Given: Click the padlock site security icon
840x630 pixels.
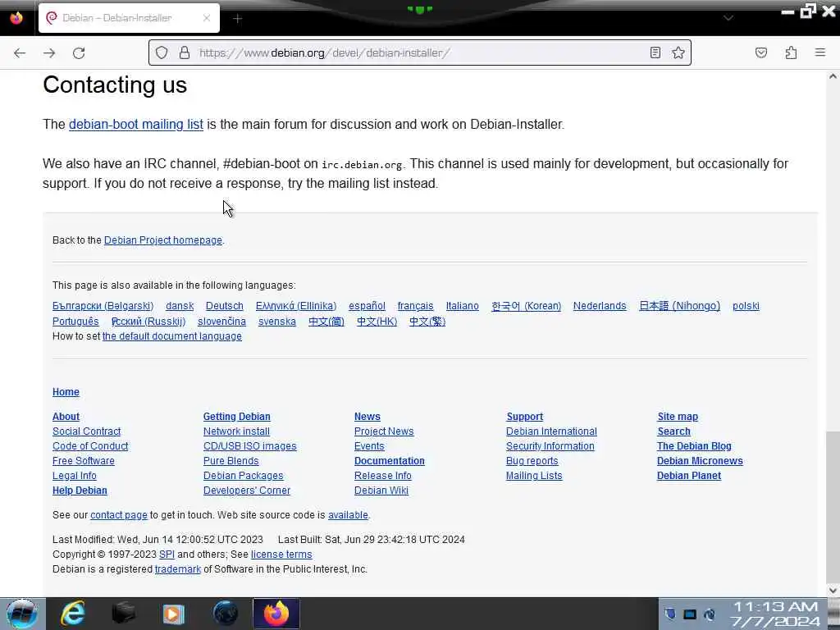Looking at the screenshot, I should pos(185,52).
